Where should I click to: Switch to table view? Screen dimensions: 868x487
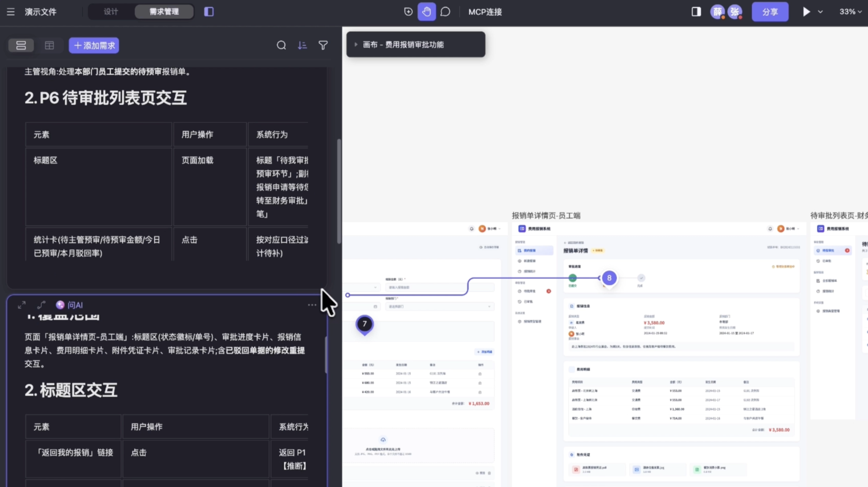49,46
